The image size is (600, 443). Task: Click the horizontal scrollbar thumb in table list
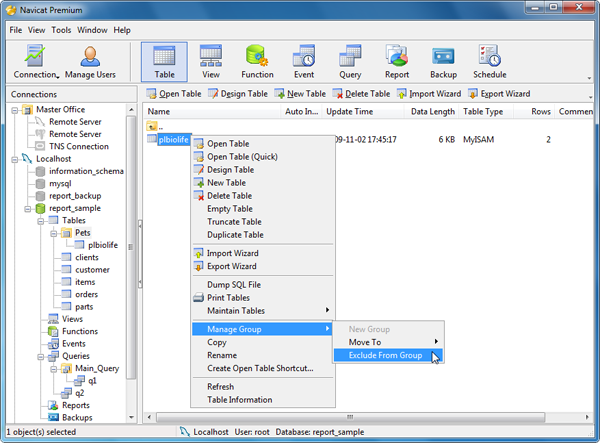click(x=350, y=417)
